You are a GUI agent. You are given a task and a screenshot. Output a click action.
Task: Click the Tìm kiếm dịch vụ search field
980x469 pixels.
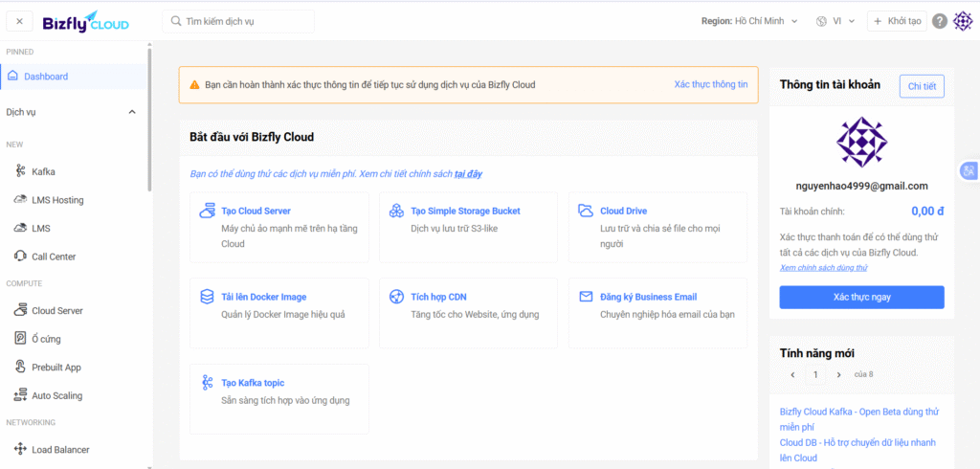coord(239,21)
